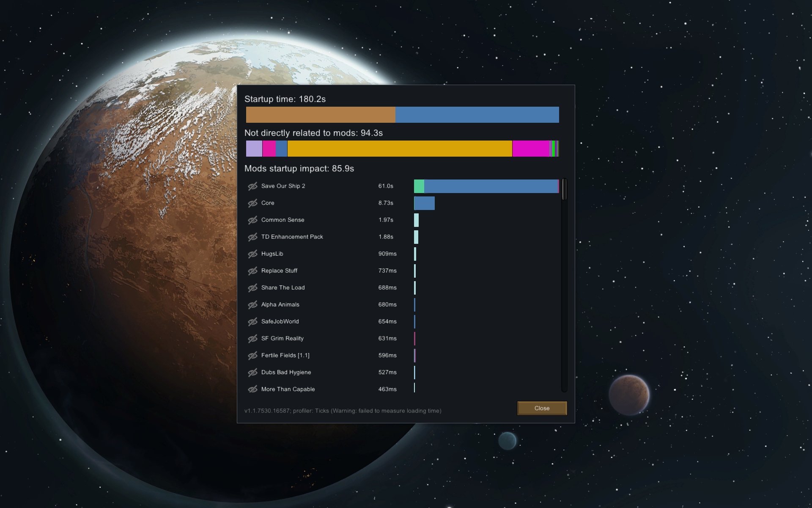Click the magenta segment in the mods-unrelated bar
The width and height of the screenshot is (812, 508).
pyautogui.click(x=531, y=149)
